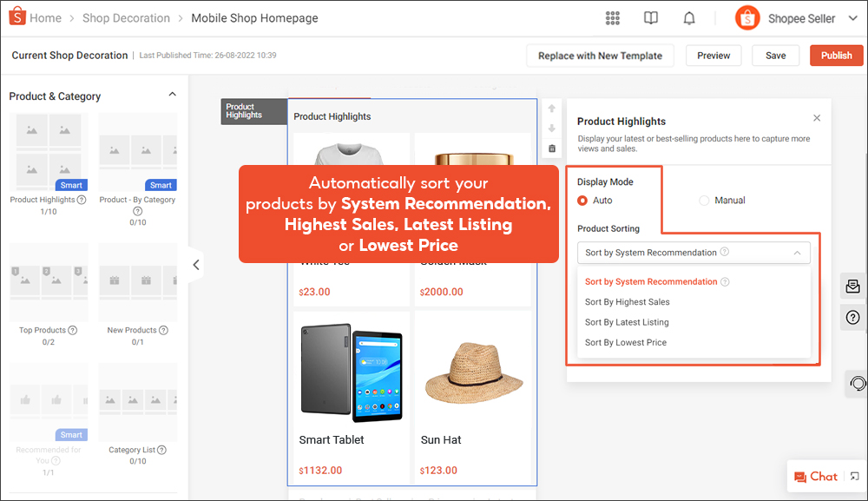
Task: Open the seller education book icon
Action: point(651,18)
